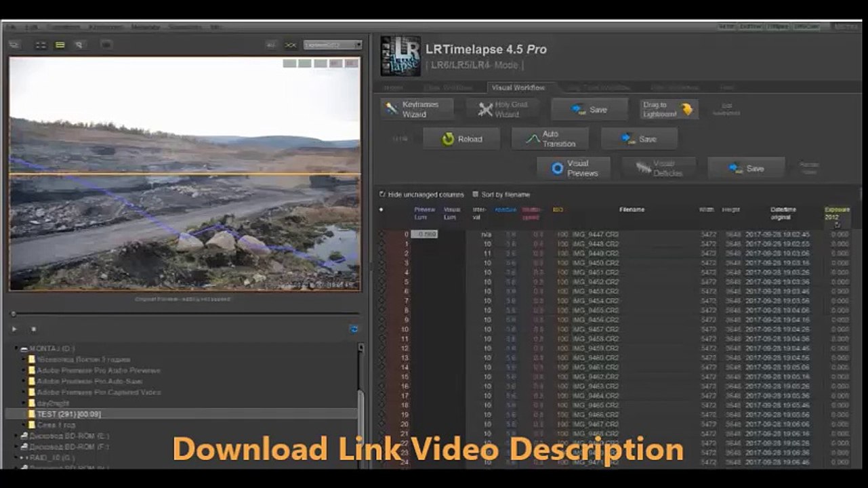Run Auto Transition

pos(550,139)
